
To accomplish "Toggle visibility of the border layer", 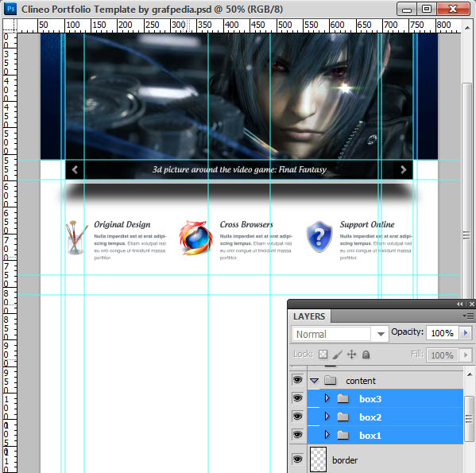I will click(297, 459).
